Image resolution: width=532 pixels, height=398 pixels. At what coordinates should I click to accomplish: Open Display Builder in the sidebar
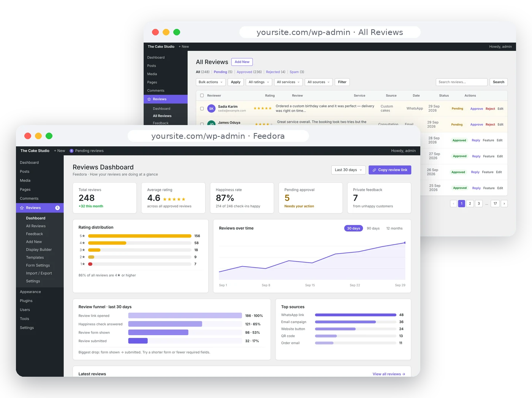[x=39, y=250]
